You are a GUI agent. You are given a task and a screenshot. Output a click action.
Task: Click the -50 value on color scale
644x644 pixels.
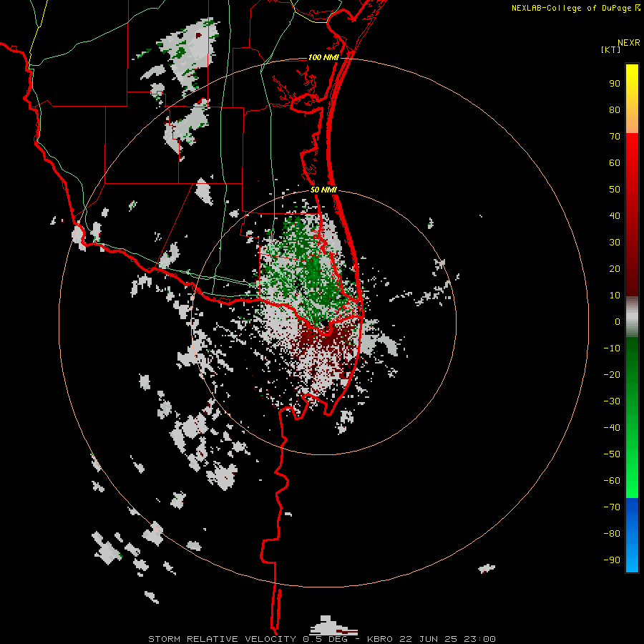click(612, 454)
